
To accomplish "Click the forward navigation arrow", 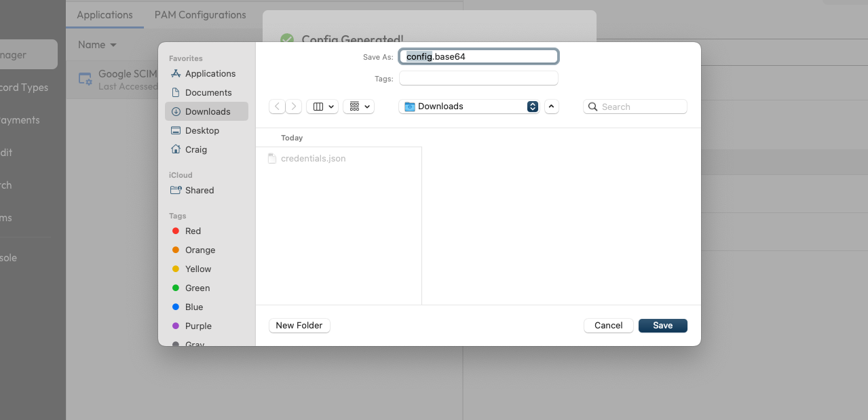I will 294,107.
